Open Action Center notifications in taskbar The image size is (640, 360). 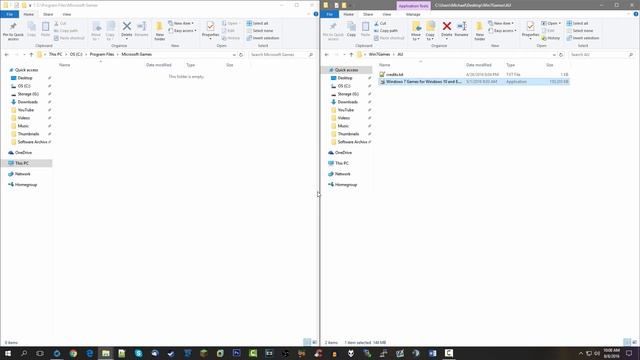629,353
